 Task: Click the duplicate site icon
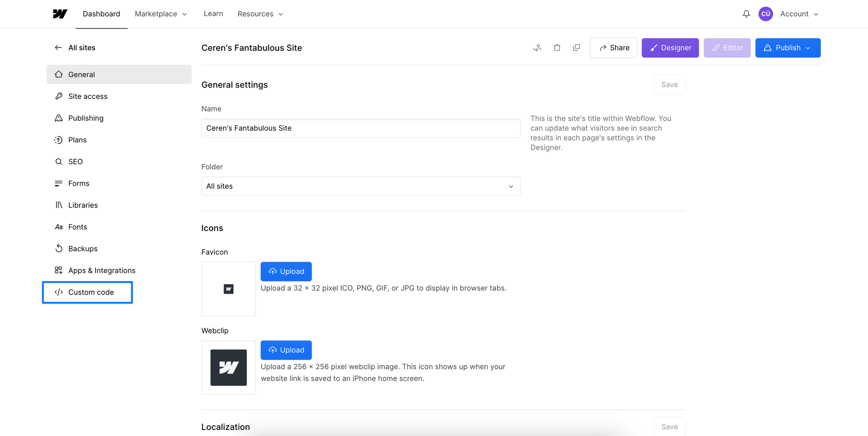[x=576, y=48]
